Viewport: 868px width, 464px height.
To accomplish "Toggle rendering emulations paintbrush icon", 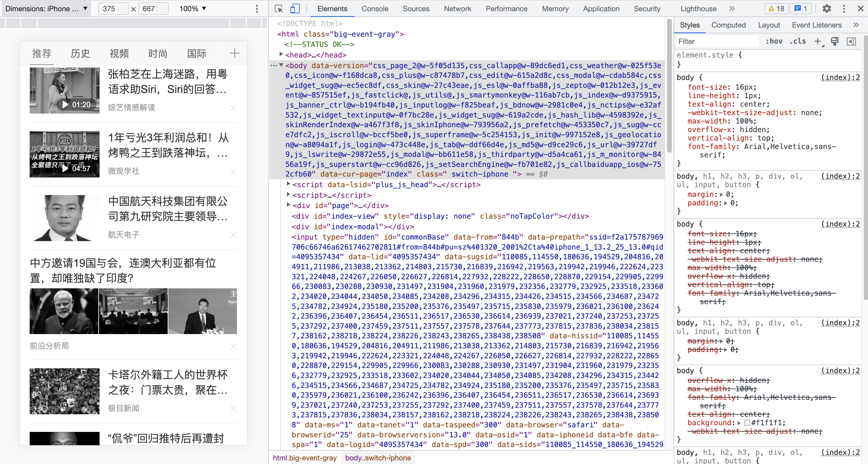I will click(x=835, y=41).
